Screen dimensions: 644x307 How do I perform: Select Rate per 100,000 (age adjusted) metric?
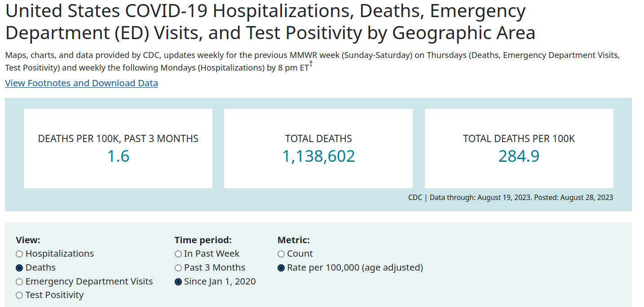tap(281, 268)
